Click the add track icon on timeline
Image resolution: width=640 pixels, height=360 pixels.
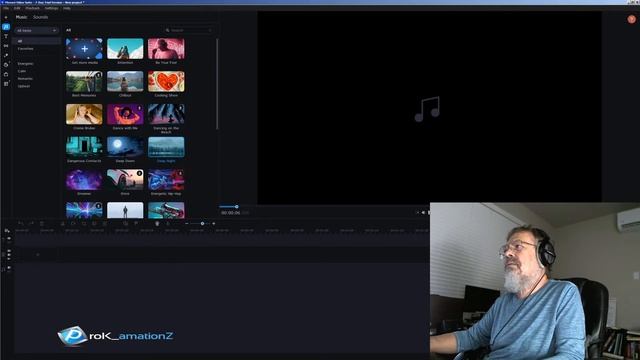pyautogui.click(x=7, y=231)
